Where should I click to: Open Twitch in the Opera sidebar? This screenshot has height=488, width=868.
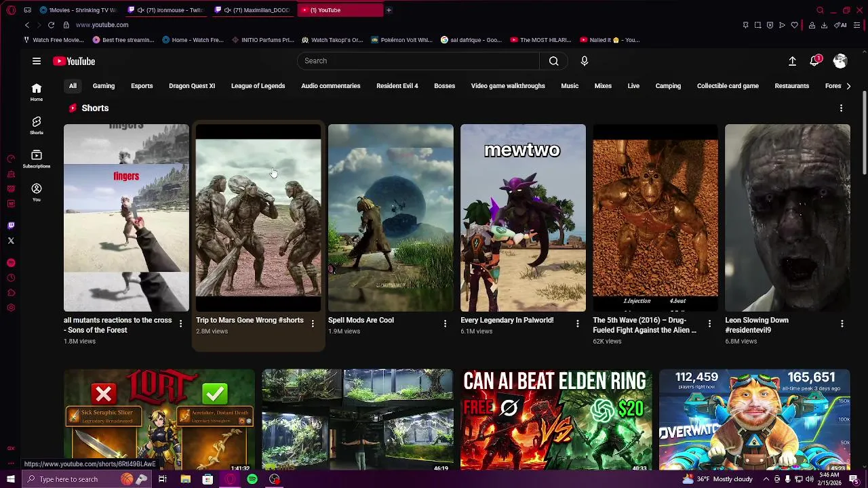pos(11,226)
